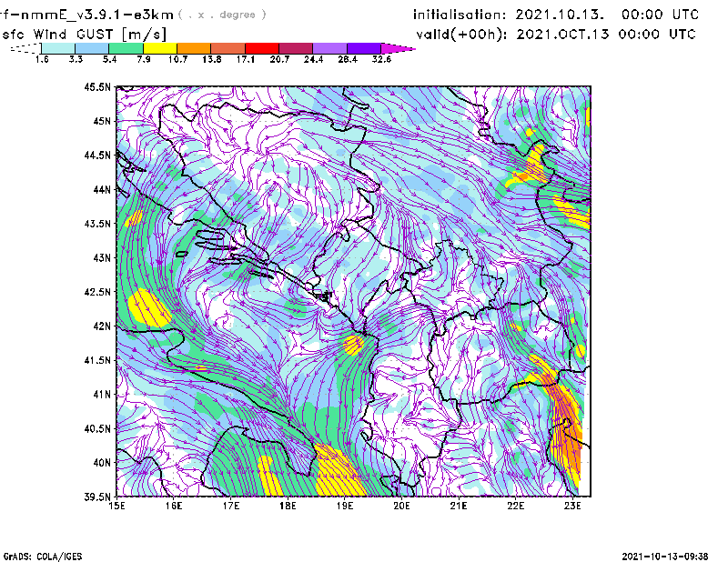Select the orange 10.7–13.8 legend swatch

[x=194, y=48]
